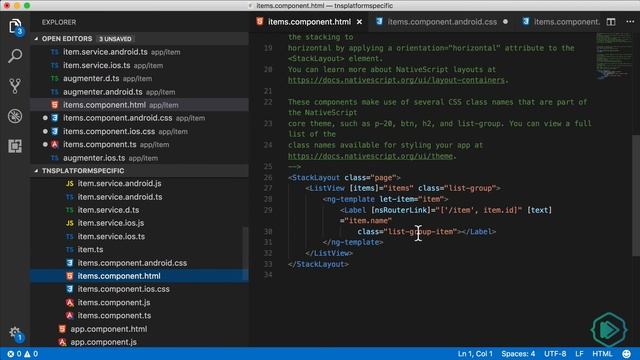
Task: Follow the nativescript ui/theme docs link
Action: (370, 156)
